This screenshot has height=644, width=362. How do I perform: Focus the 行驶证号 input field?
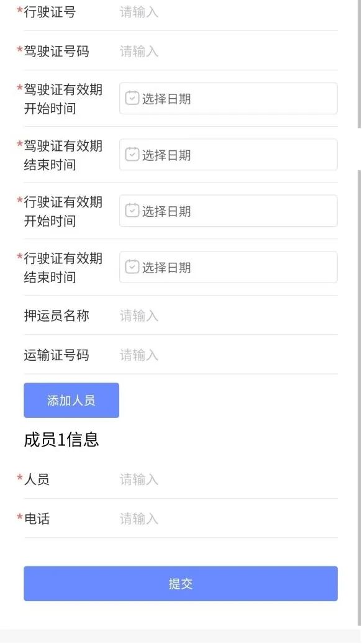[229, 12]
